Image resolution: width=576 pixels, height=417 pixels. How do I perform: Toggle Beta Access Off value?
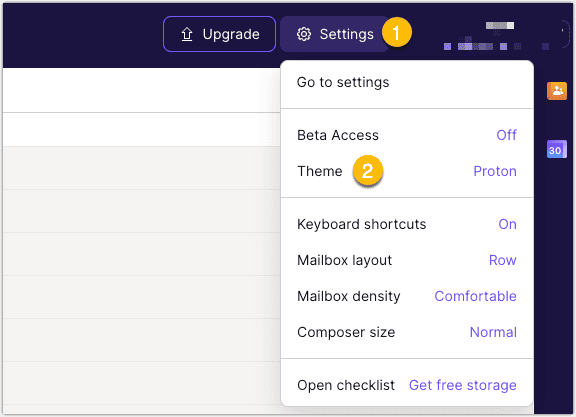pyautogui.click(x=506, y=135)
